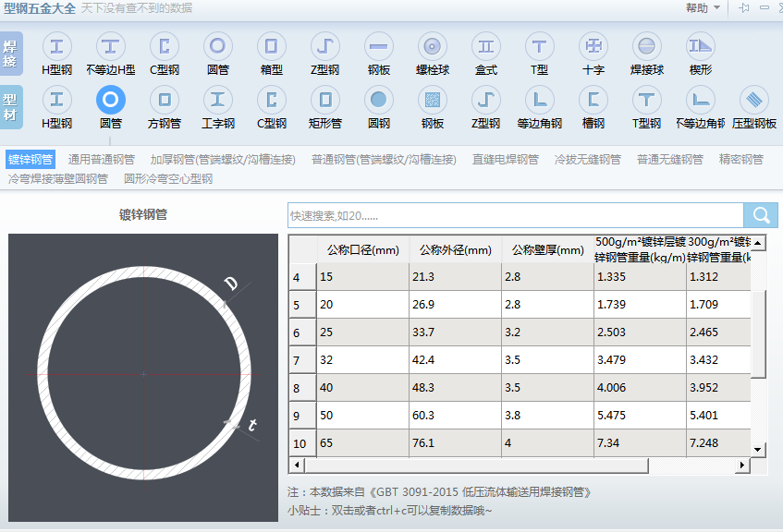The width and height of the screenshot is (783, 532).
Task: Select the profile H型钢 icon in the second row
Action: coord(57,100)
